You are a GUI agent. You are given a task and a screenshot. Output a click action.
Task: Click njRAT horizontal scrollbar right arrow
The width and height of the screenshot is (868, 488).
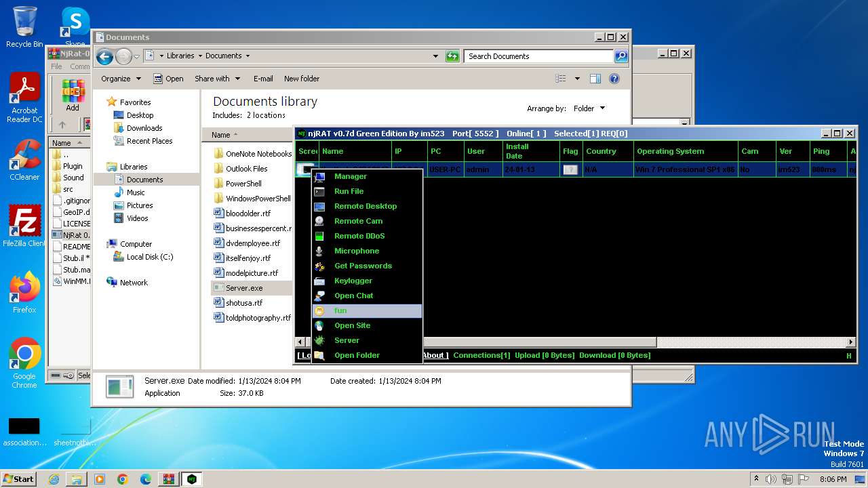(x=852, y=342)
